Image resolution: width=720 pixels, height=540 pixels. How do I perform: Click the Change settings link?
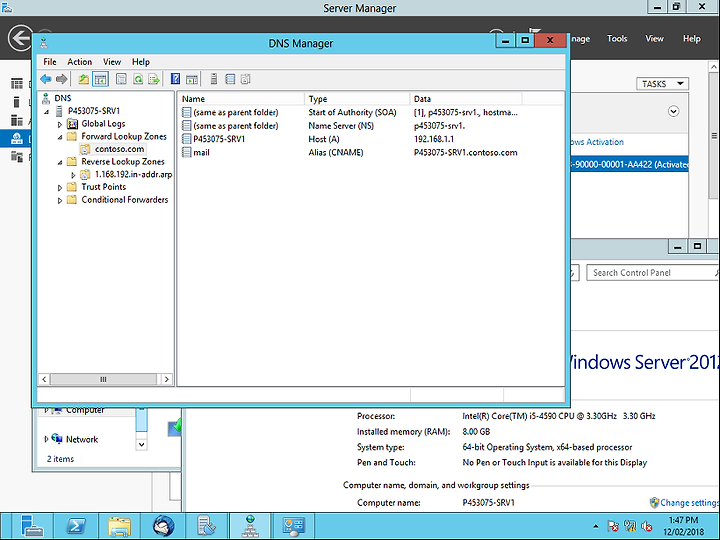pyautogui.click(x=689, y=503)
